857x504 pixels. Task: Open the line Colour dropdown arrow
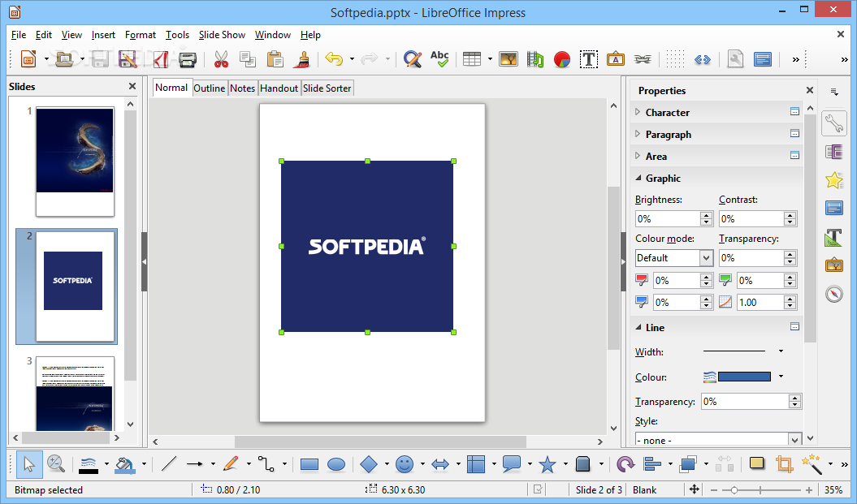tap(781, 377)
